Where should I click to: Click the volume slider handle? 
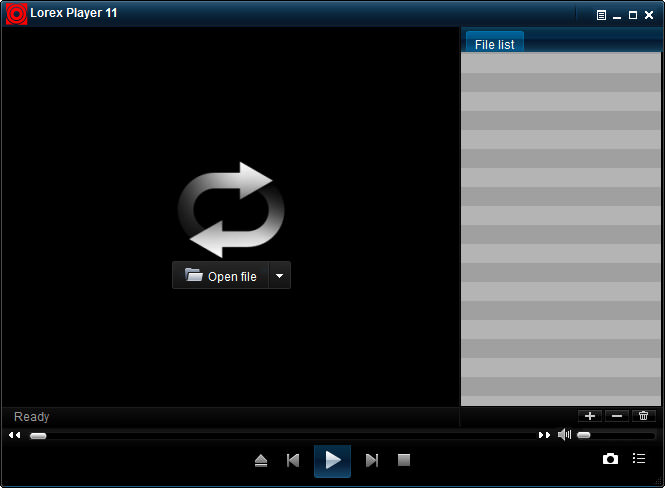tap(584, 435)
